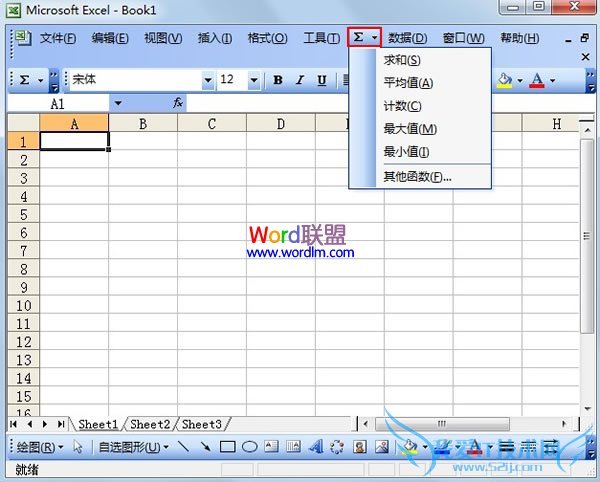
Task: Click vertical scrollbar up arrow
Action: pyautogui.click(x=587, y=130)
